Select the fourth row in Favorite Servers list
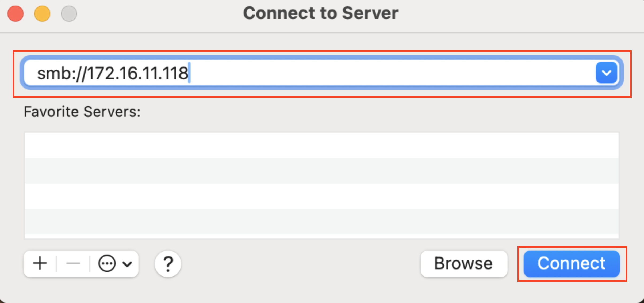The image size is (644, 303). click(321, 222)
